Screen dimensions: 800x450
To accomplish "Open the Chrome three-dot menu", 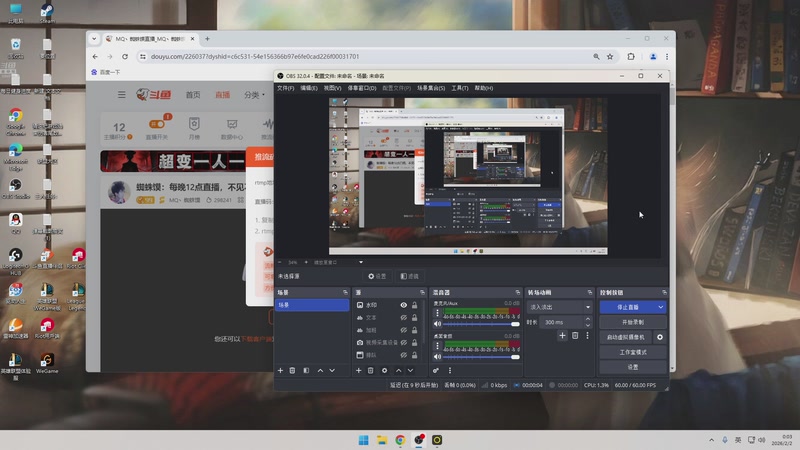I will click(x=667, y=57).
